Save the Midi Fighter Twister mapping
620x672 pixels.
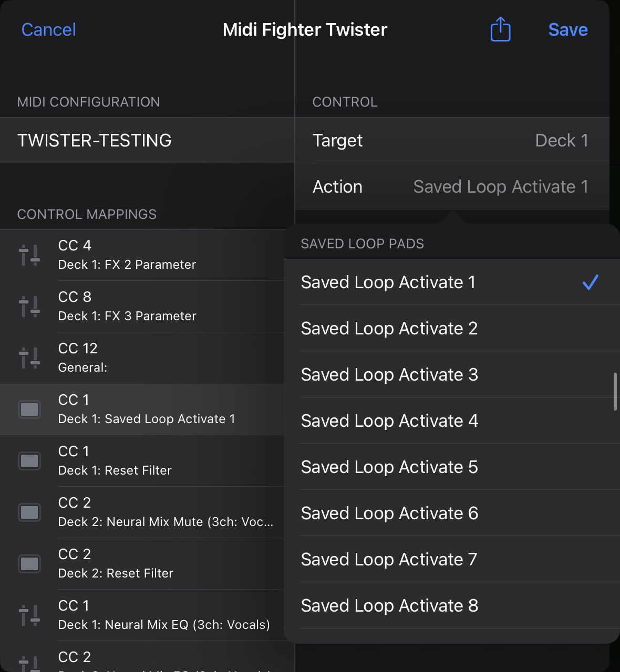568,30
